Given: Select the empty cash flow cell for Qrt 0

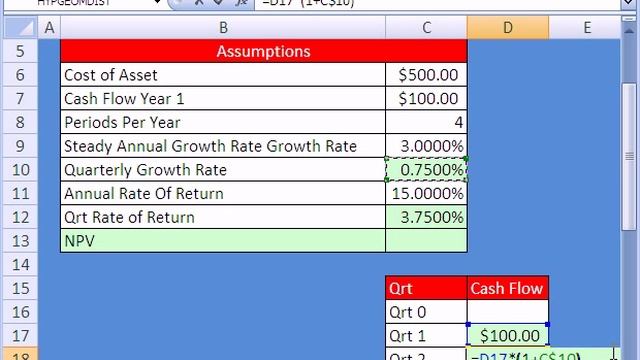Looking at the screenshot, I should (508, 311).
